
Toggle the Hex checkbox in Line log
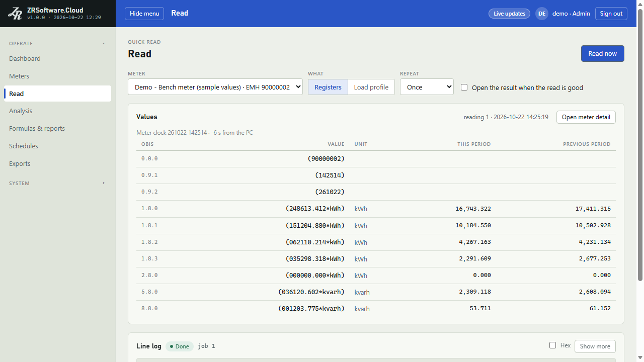pos(552,345)
